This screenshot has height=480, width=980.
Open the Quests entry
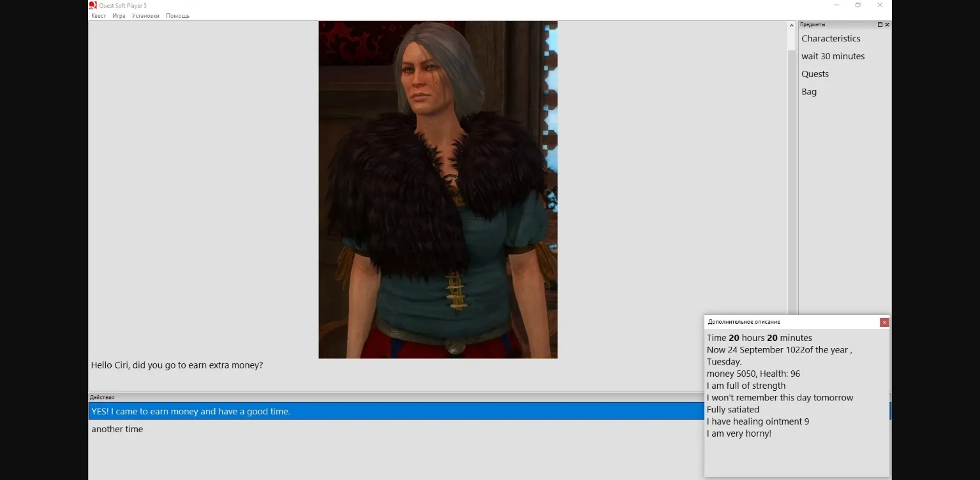pyautogui.click(x=815, y=74)
